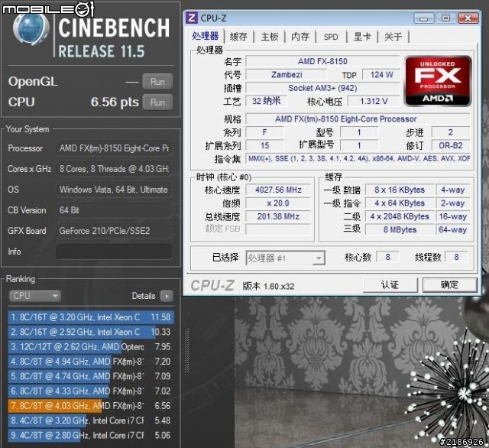Open the CPU ranking type dropdown
This screenshot has height=448, width=489.
35,296
